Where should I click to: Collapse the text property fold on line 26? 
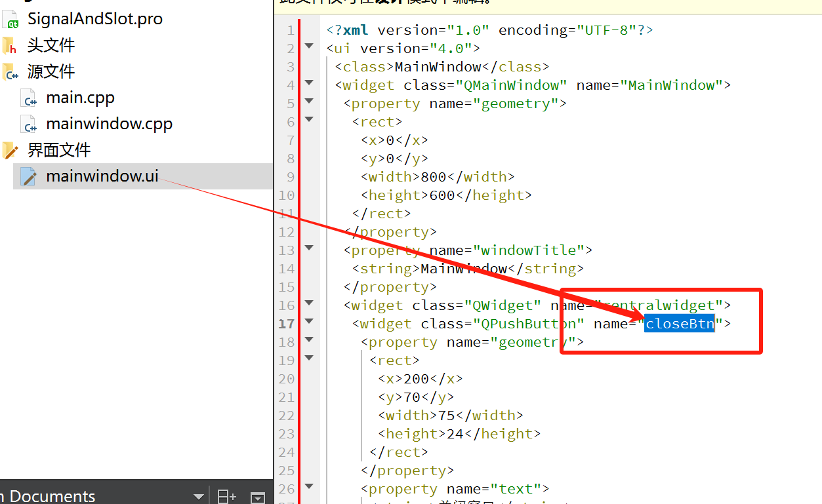(309, 486)
